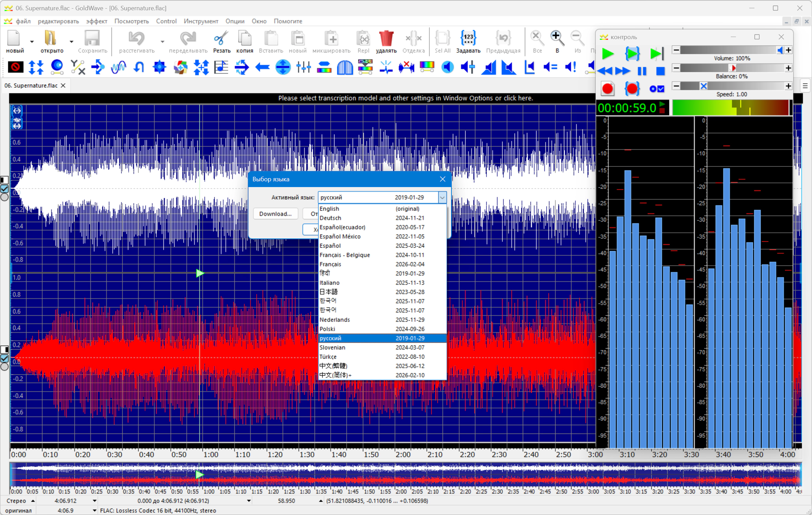Viewport: 812px width, 515px height.
Task: Expand the dropdown arrow next to Open (открыто)
Action: [x=71, y=41]
